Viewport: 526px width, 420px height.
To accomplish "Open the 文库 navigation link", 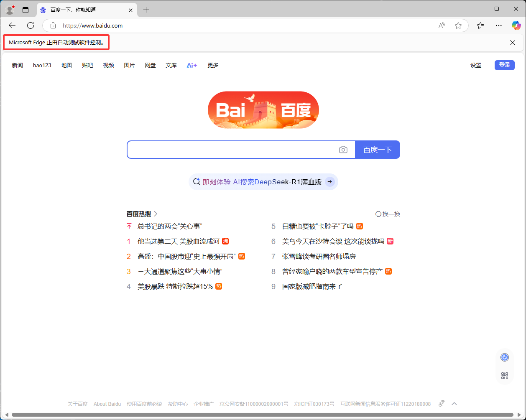I will coord(171,65).
